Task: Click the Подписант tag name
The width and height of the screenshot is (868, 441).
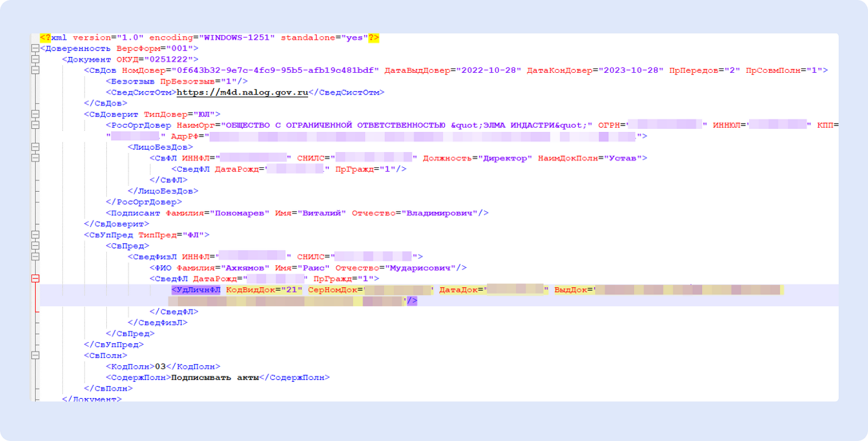Action: (136, 213)
